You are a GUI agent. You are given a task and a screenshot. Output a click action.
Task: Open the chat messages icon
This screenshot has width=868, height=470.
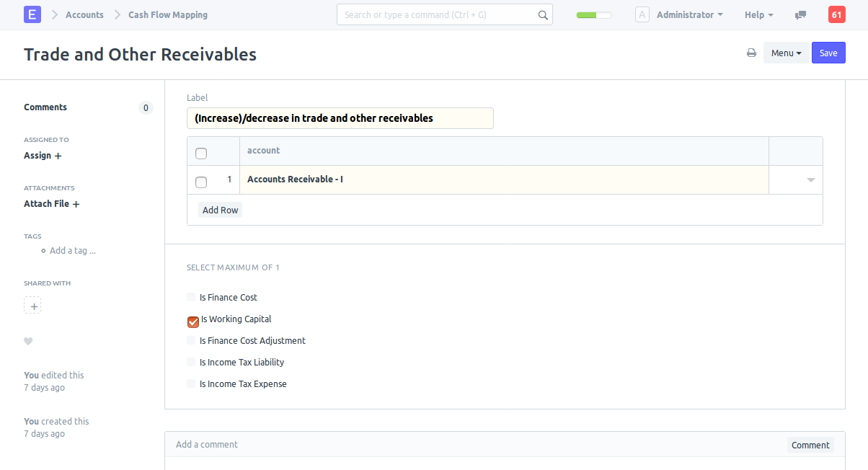(x=800, y=15)
